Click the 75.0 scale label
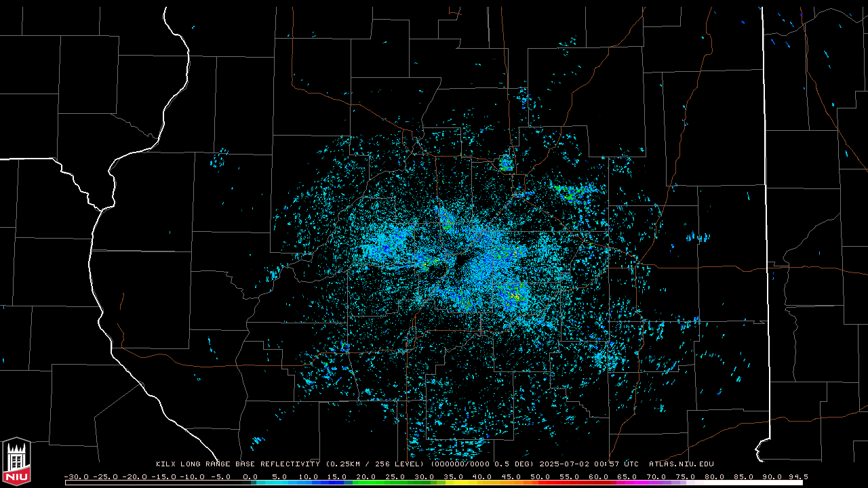The image size is (868, 488). (685, 477)
